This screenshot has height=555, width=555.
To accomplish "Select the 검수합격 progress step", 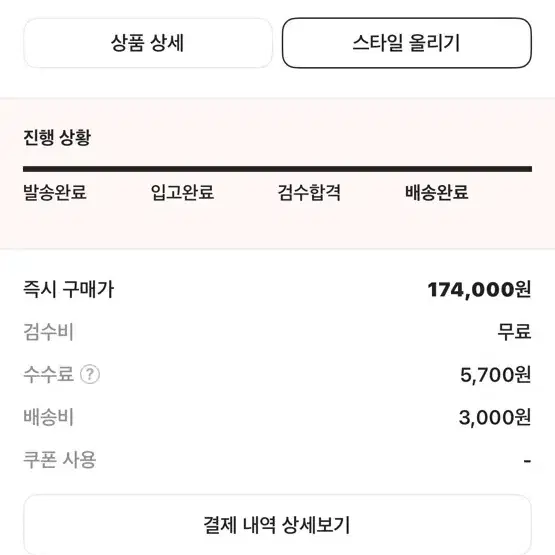I will coord(309,193).
